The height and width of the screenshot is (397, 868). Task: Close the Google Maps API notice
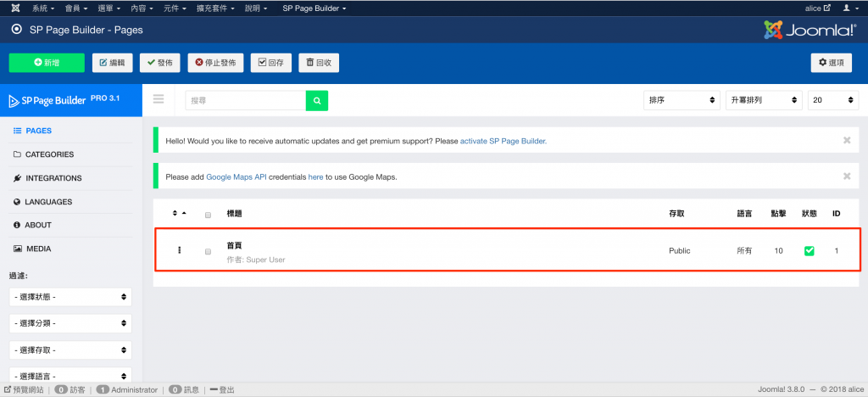tap(846, 176)
